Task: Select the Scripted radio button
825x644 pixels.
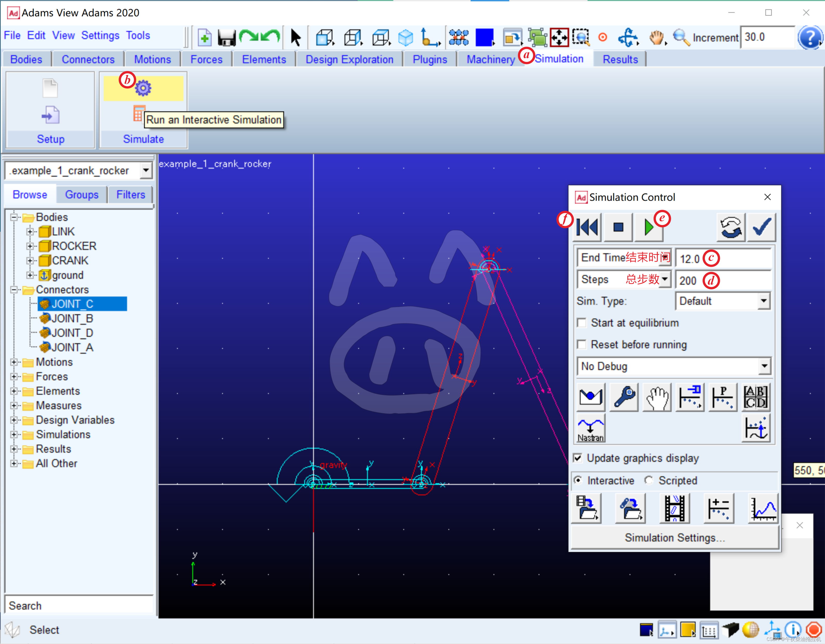Action: click(649, 480)
